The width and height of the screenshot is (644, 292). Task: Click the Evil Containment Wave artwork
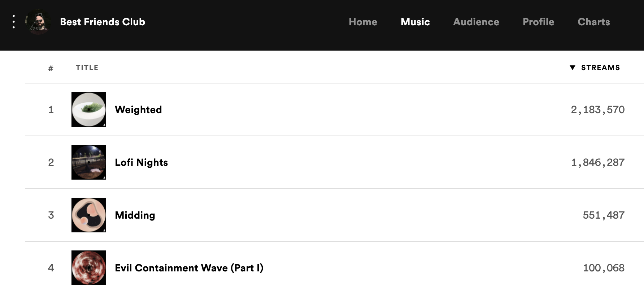click(x=89, y=268)
